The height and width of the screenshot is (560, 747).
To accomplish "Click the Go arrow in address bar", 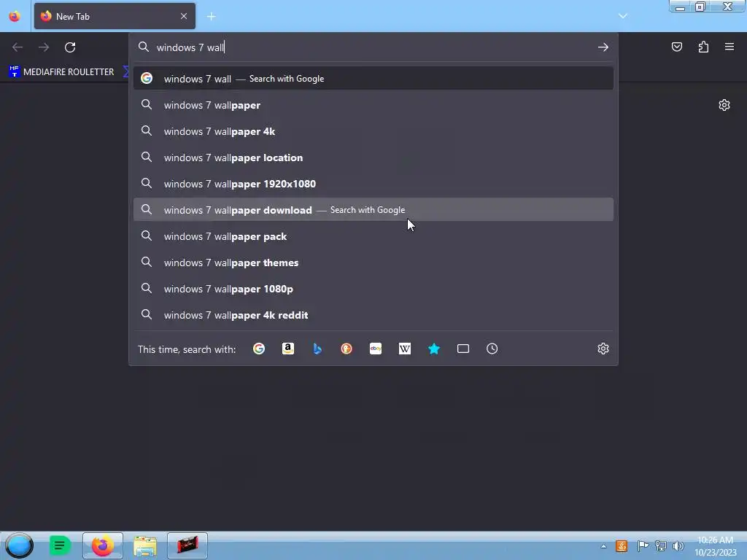I will pyautogui.click(x=603, y=47).
